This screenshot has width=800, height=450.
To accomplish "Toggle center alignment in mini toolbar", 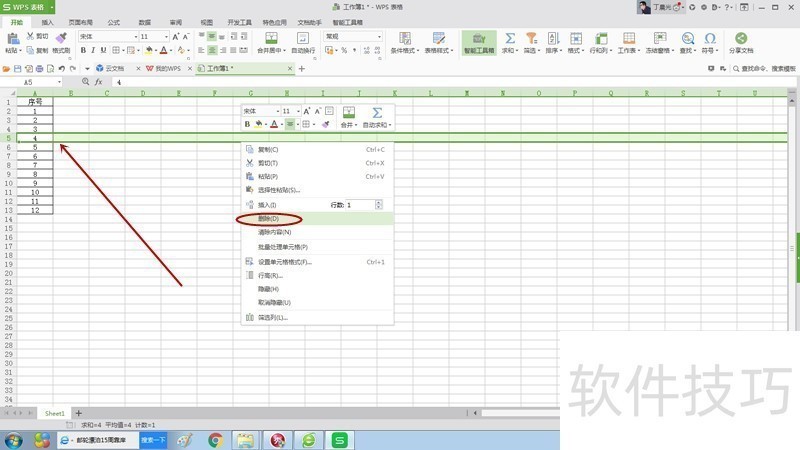I will click(x=290, y=124).
